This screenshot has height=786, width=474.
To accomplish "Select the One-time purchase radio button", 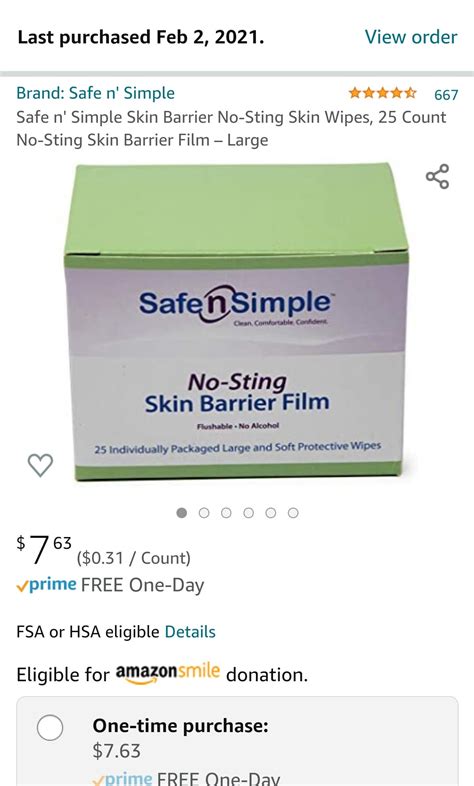I will [x=50, y=727].
